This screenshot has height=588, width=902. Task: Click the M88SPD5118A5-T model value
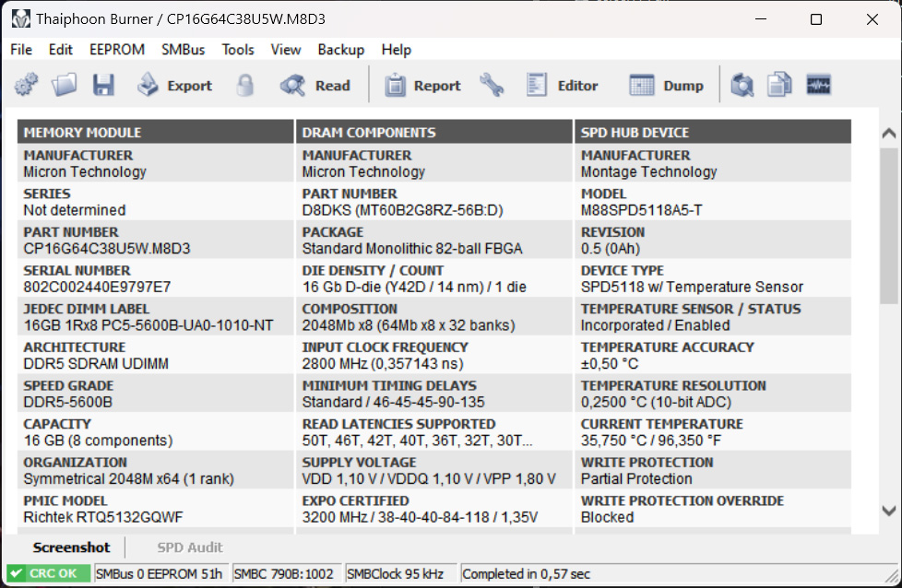point(641,210)
